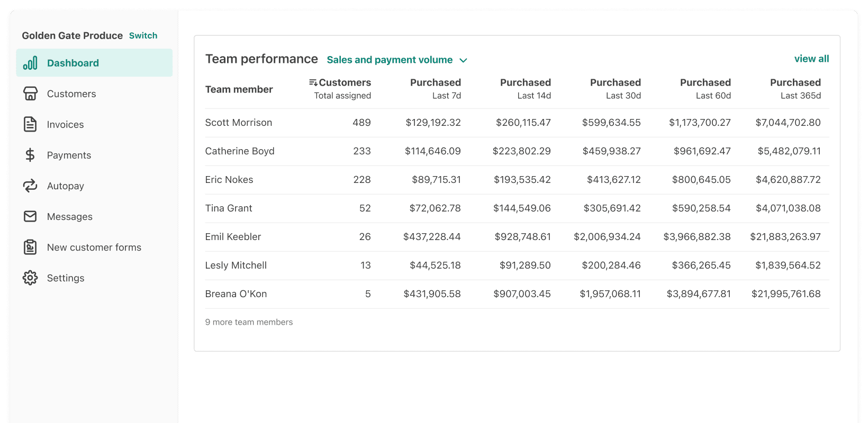This screenshot has width=868, height=423.
Task: Click the Dashboard bar chart icon
Action: click(x=30, y=63)
